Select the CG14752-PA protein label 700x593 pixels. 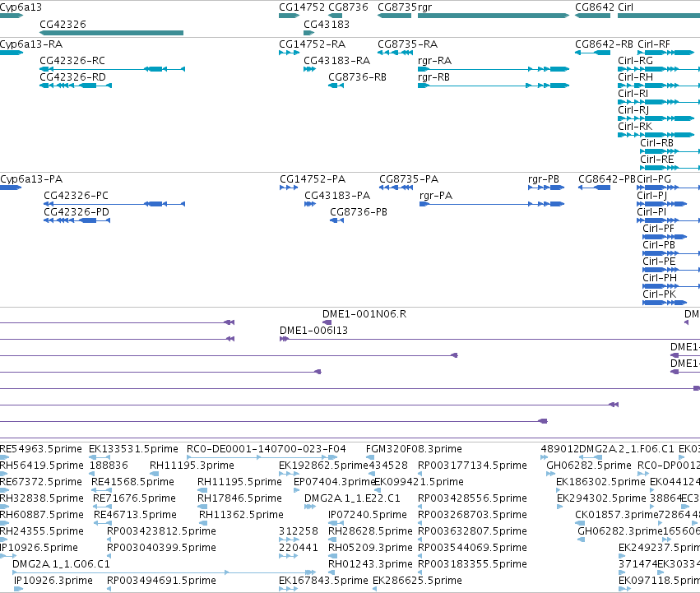tap(313, 179)
